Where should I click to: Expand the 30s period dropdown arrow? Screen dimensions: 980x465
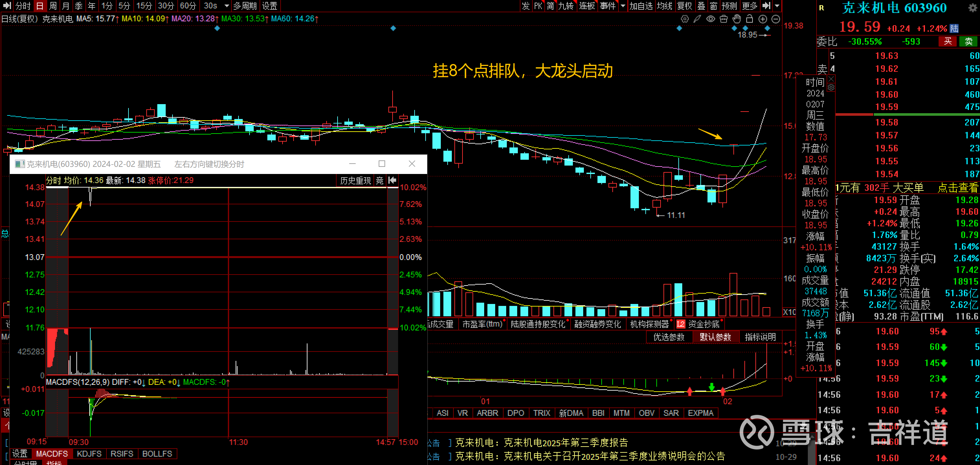[x=227, y=6]
